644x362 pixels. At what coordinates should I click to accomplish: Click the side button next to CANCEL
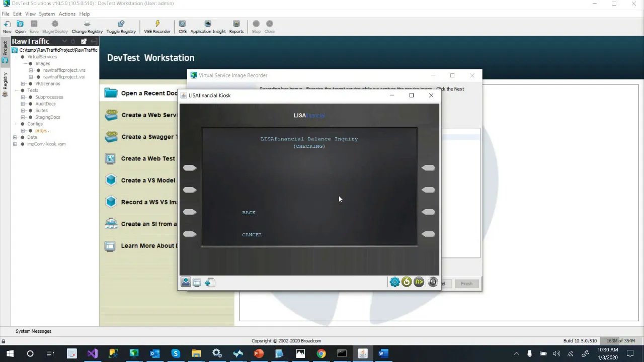[190, 234]
